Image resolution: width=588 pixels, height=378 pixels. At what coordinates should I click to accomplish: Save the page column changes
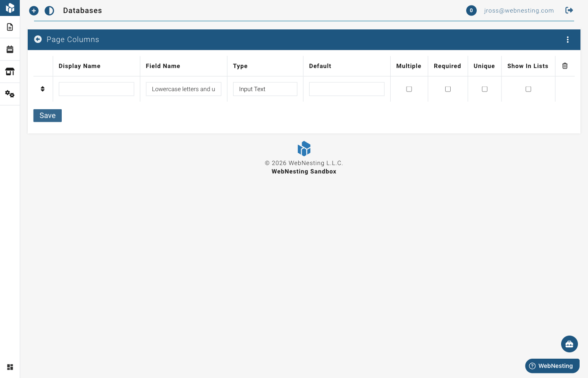click(x=47, y=115)
